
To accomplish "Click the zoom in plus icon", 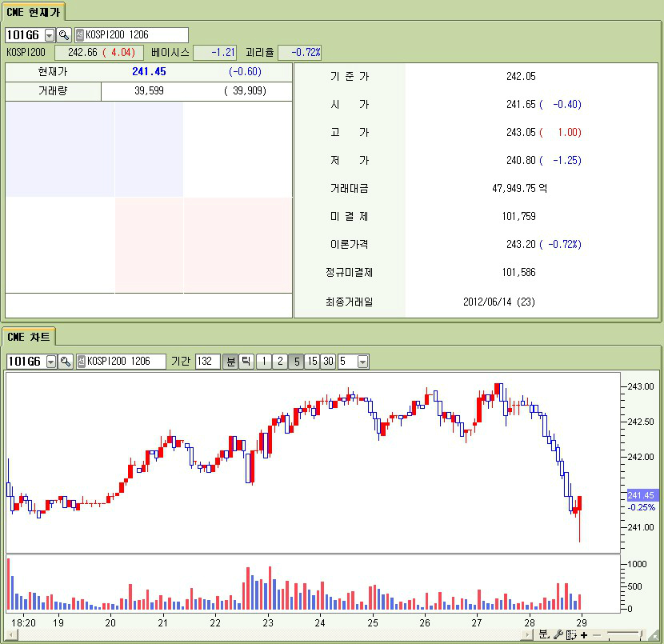I will pos(584,634).
